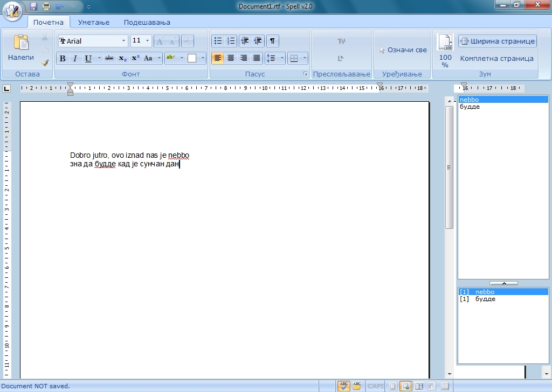The height and width of the screenshot is (392, 552).
Task: Click the Комплетна страница button
Action: tap(496, 58)
